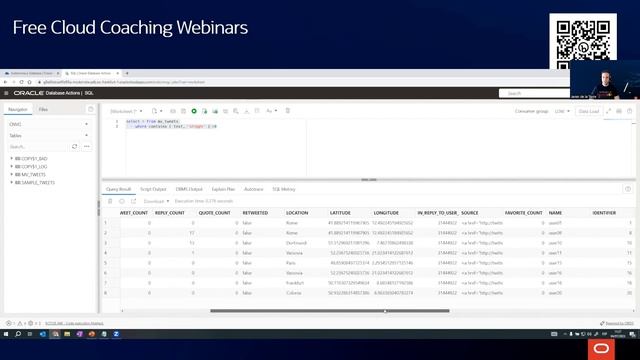The image size is (640, 360).
Task: Expand the COPY$1_BAD table node
Action: coord(11,158)
